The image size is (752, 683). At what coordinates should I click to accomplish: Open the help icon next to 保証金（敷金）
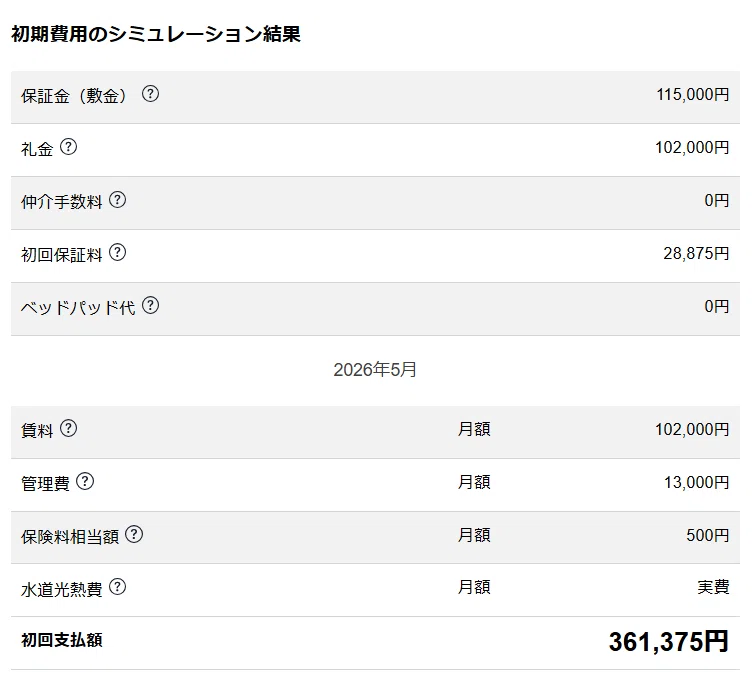tap(150, 94)
